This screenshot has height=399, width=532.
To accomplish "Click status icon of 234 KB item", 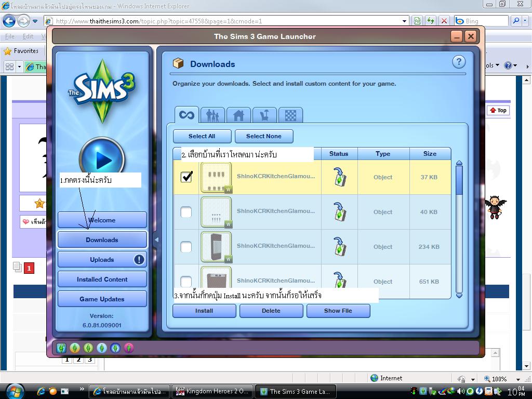I will tap(339, 247).
